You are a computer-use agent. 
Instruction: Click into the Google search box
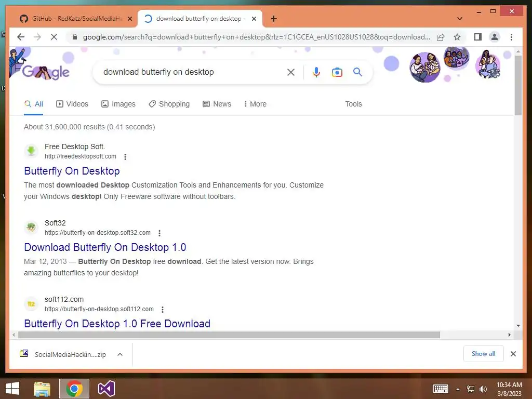(192, 72)
